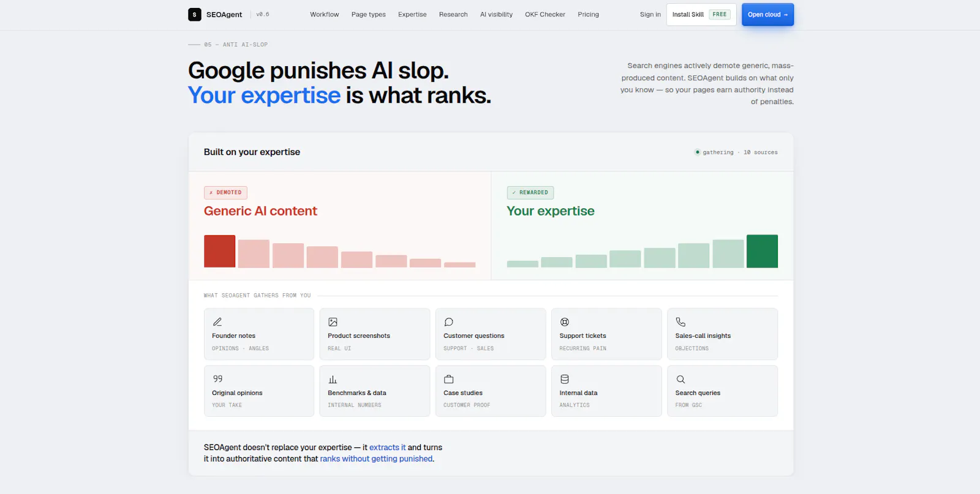
Task: Click the Search queries magnifier icon
Action: click(680, 379)
